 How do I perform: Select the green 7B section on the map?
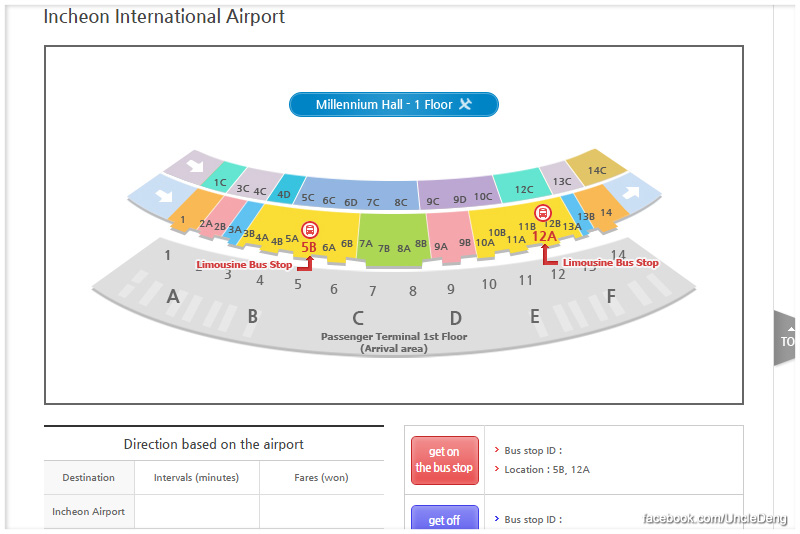pos(383,247)
